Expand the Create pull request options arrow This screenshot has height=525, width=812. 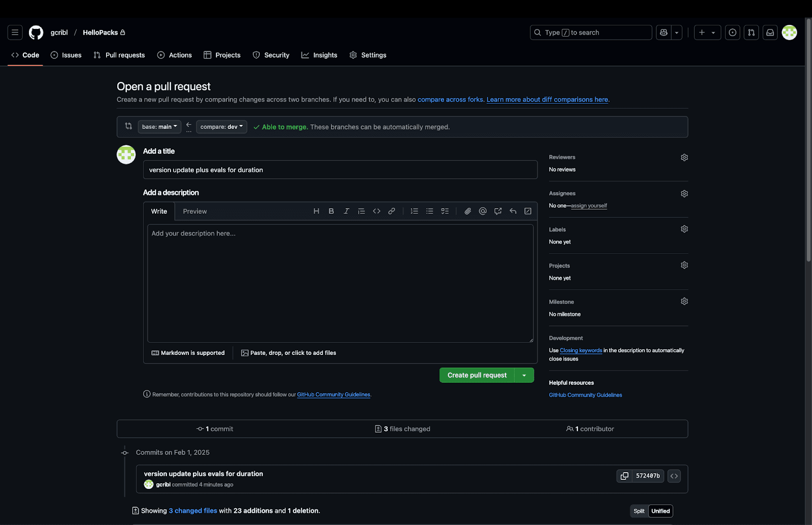pyautogui.click(x=524, y=375)
